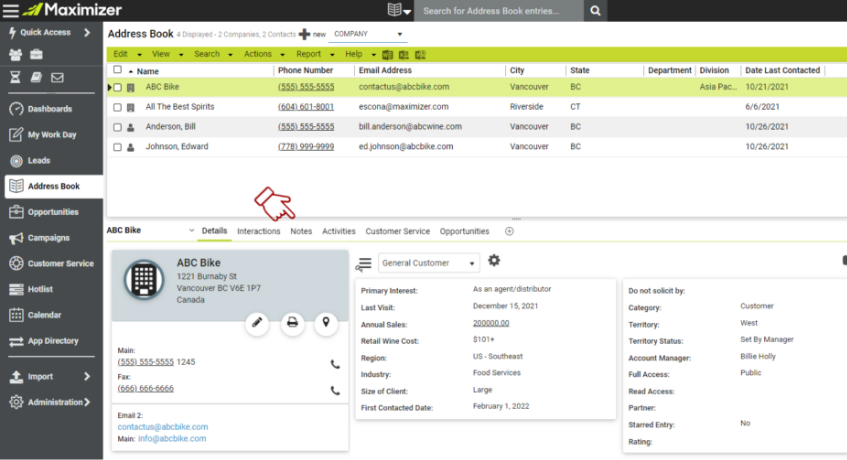Click the Excel export icon in toolbar
The image size is (847, 460).
[x=404, y=55]
